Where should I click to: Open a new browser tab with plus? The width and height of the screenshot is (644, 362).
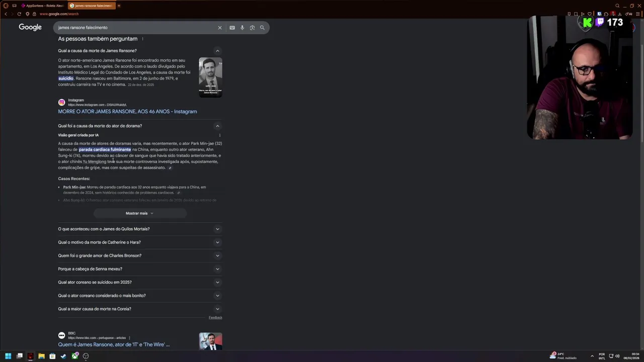click(x=119, y=6)
